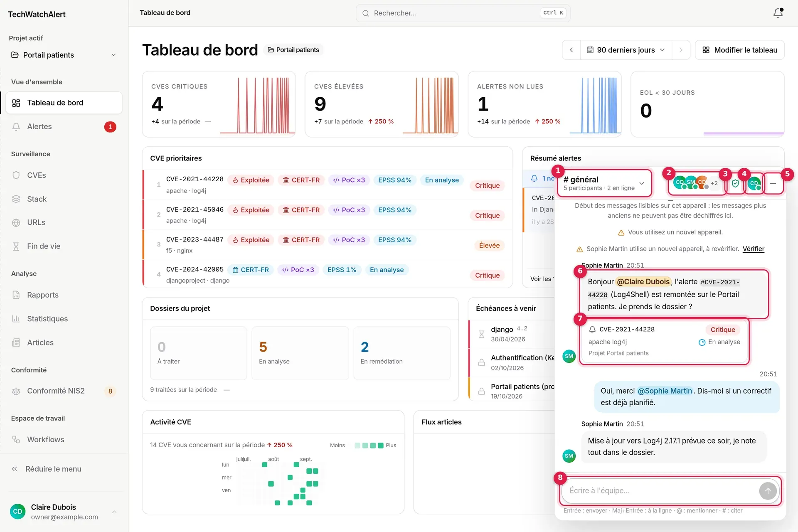The image size is (798, 532).
Task: Minimize the chat panel with the dash button
Action: (x=773, y=183)
